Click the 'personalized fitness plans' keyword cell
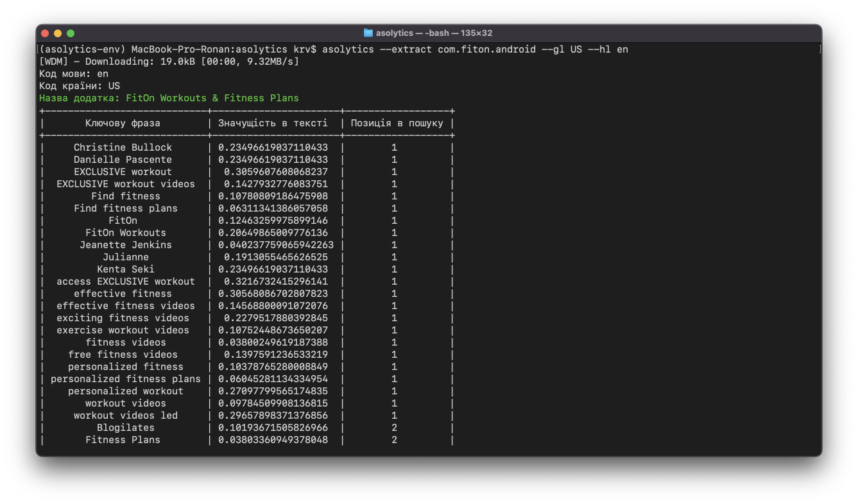This screenshot has width=858, height=504. tap(126, 379)
